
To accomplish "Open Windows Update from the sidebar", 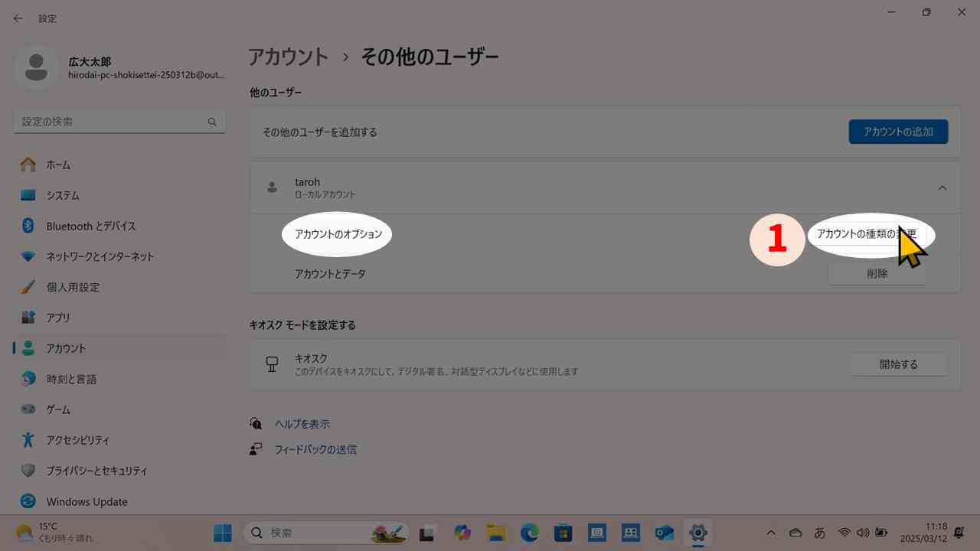I will [87, 501].
